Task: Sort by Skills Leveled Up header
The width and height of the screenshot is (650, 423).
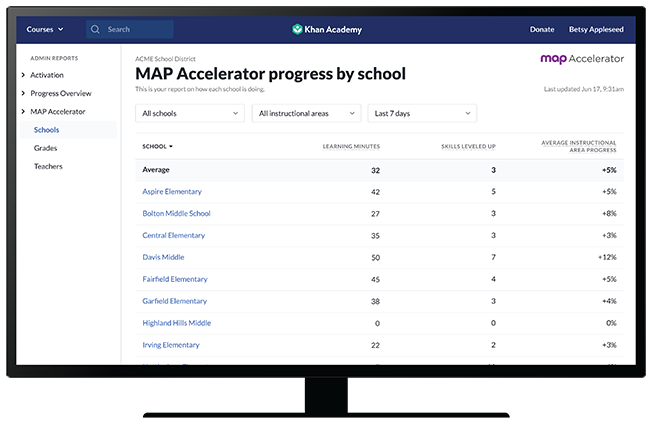Action: pos(468,146)
